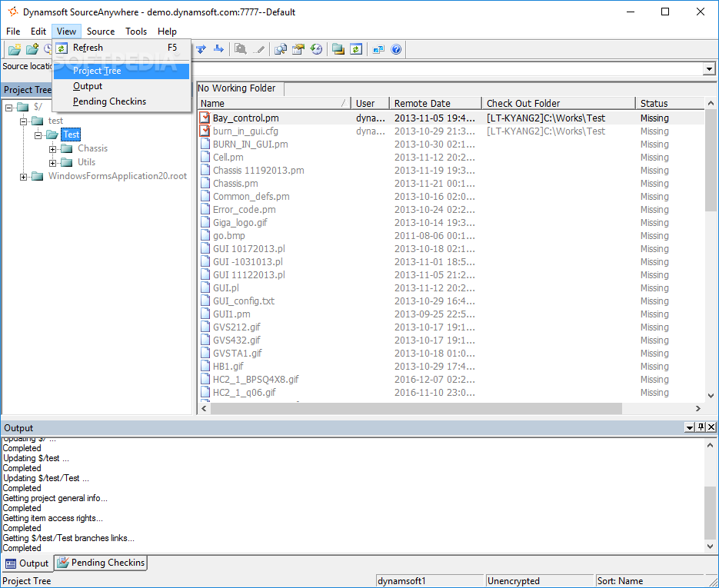Click the file list horizontal scrollbar thumb
The width and height of the screenshot is (719, 588).
click(x=416, y=408)
